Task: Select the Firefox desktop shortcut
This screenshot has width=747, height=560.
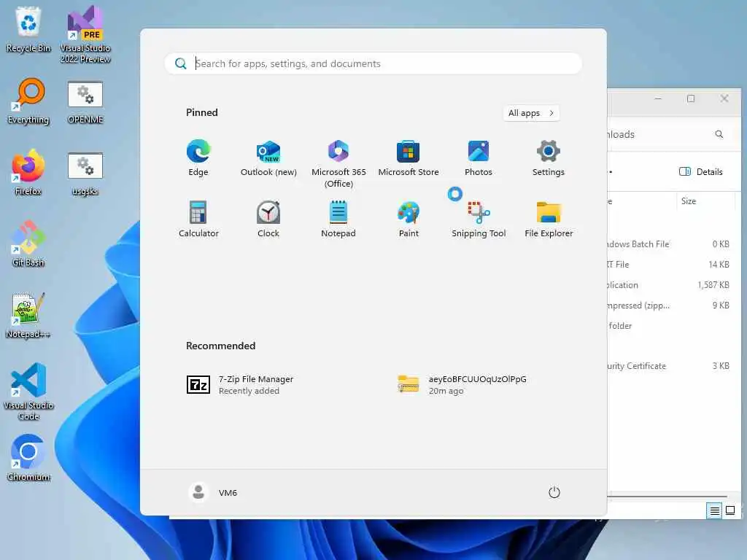Action: pos(28,172)
